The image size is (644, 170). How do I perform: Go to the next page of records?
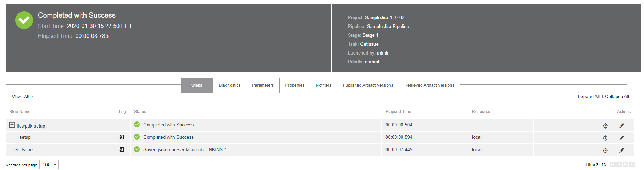pos(626,164)
